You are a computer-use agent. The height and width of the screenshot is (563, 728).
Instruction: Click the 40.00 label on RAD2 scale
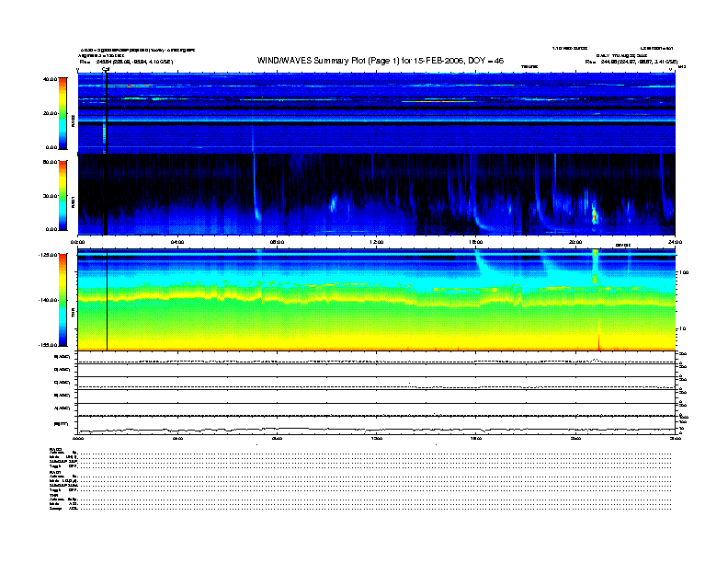point(50,79)
